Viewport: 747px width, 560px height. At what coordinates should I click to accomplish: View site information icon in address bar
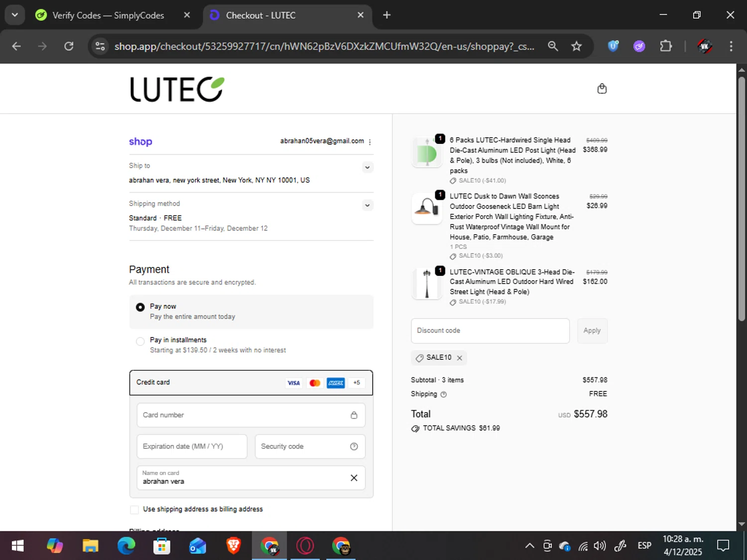tap(100, 46)
